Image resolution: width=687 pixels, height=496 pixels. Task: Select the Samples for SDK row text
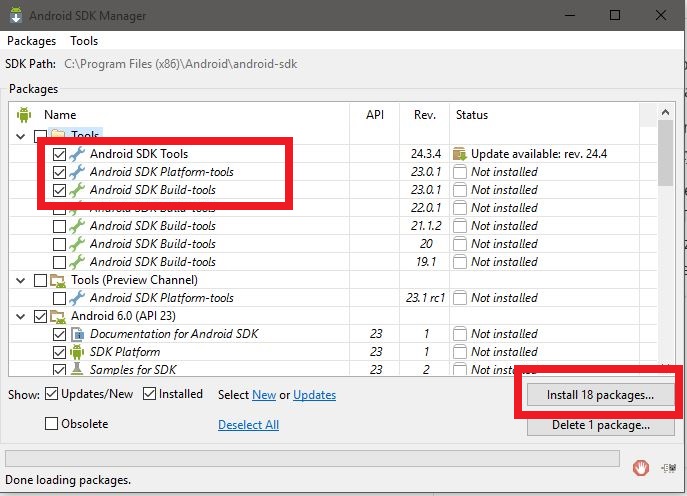pos(133,369)
